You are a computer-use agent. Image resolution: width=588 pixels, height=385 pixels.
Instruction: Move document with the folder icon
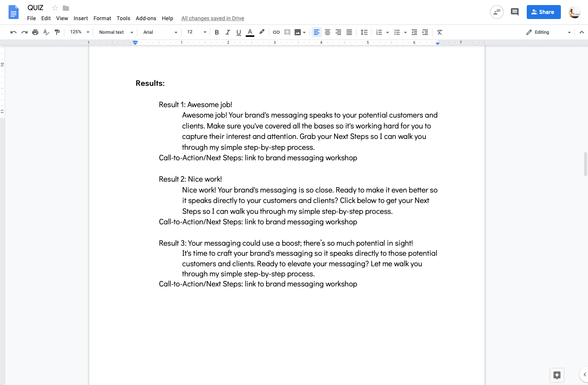66,8
